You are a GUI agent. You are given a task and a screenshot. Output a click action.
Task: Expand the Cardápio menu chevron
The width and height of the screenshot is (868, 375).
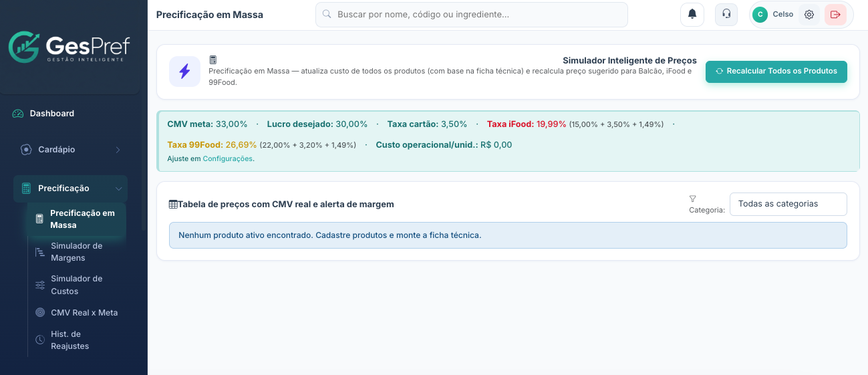[x=118, y=150]
